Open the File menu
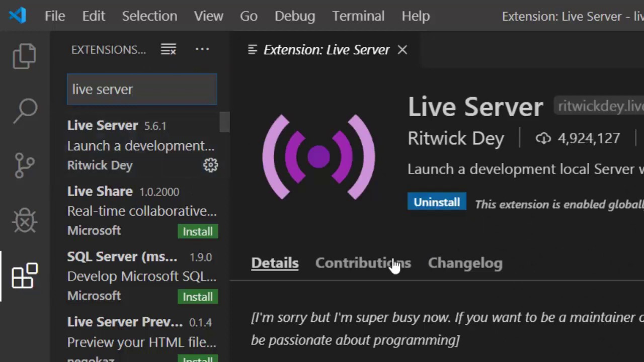 point(55,16)
